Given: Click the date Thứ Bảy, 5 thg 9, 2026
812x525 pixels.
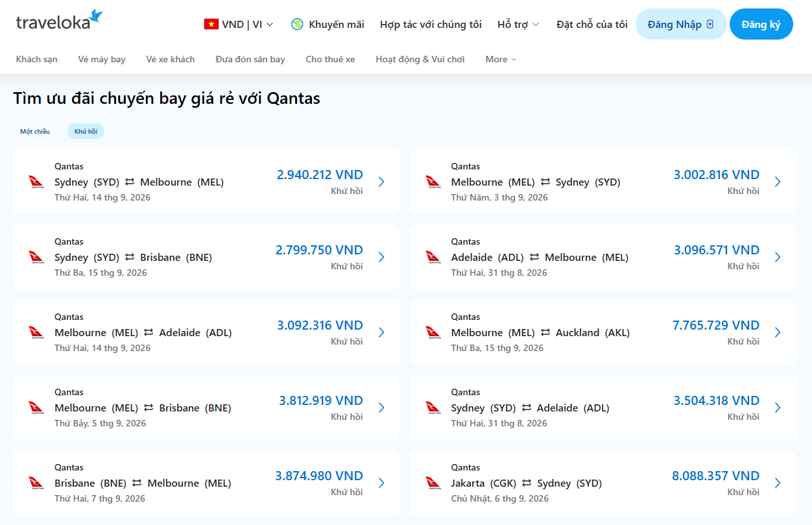Looking at the screenshot, I should click(x=101, y=423).
